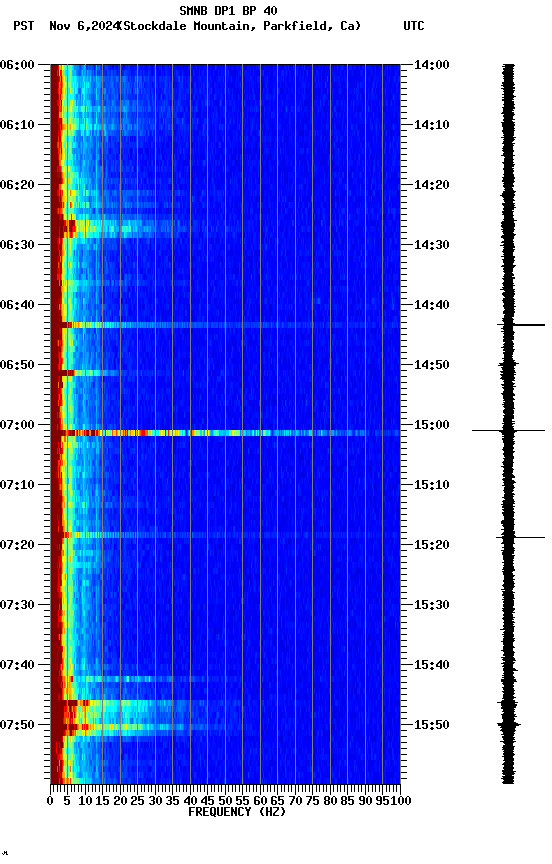Click the 14:00 UTC time label
Image resolution: width=552 pixels, height=864 pixels.
click(432, 65)
